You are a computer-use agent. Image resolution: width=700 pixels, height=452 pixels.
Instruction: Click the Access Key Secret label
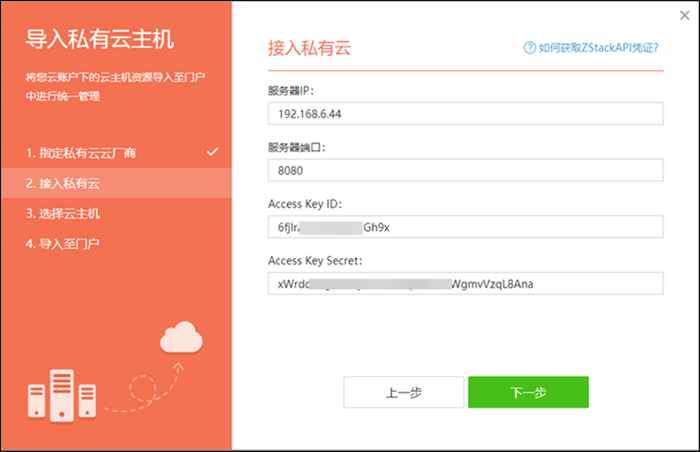(314, 261)
